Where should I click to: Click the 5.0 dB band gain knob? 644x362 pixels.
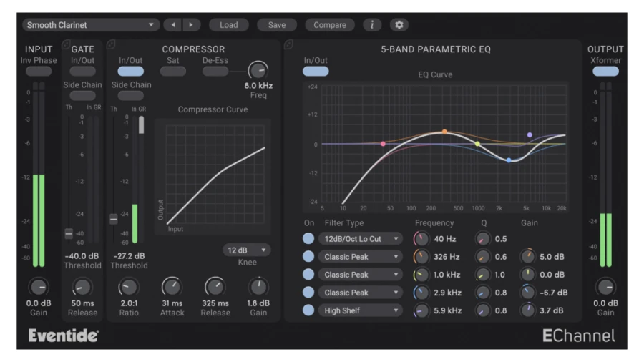point(528,257)
